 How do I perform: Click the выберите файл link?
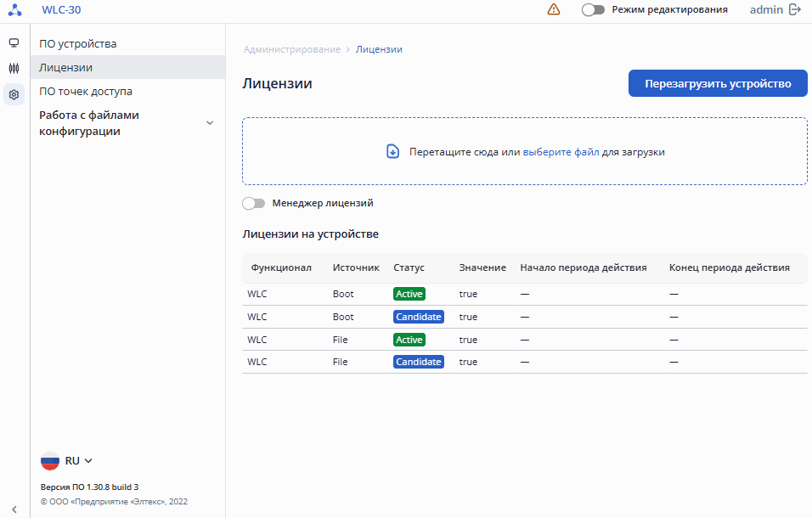pos(561,152)
